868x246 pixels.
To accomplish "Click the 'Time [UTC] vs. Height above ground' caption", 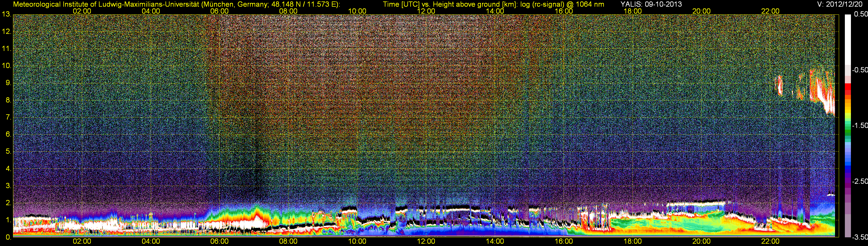I will click(442, 4).
